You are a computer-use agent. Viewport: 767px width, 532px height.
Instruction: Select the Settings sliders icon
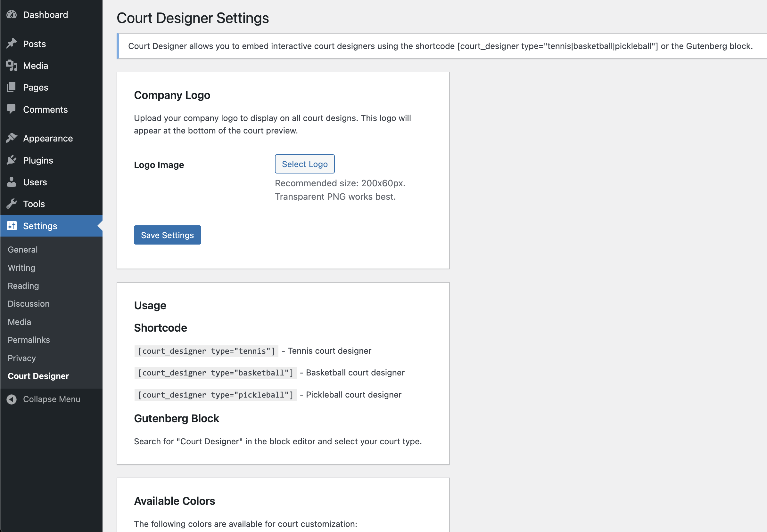[12, 226]
